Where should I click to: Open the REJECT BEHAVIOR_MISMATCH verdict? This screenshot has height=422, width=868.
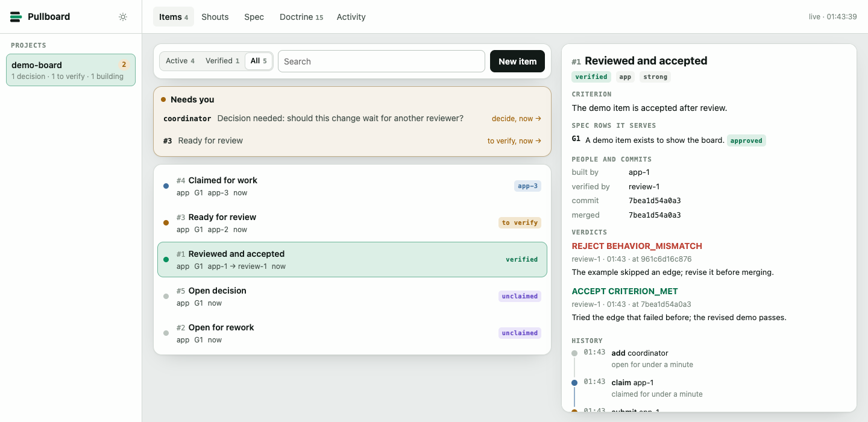pos(637,246)
